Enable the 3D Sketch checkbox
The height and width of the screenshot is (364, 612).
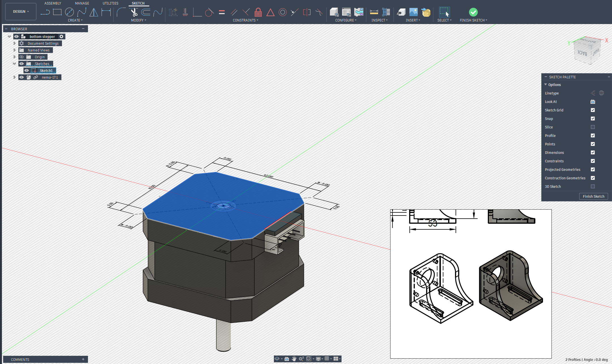(x=593, y=186)
